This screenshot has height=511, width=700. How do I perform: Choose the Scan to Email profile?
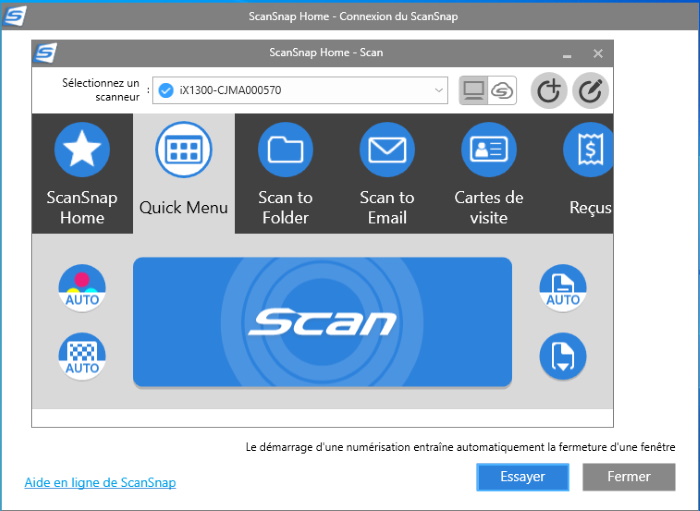[x=387, y=173]
